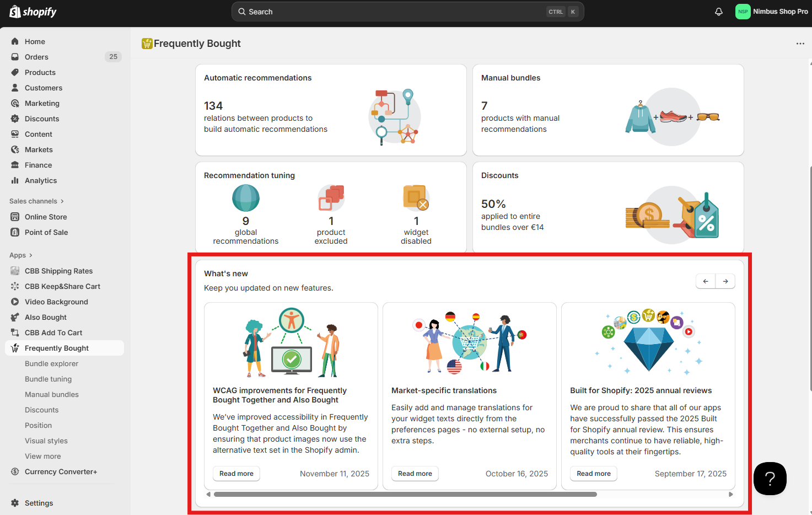Open the Customers person icon
Image resolution: width=812 pixels, height=515 pixels.
(x=15, y=88)
